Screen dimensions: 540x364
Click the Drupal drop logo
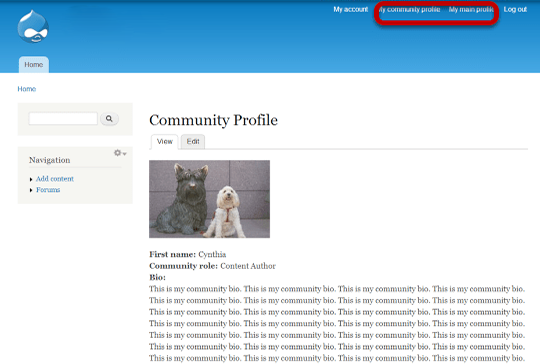[x=33, y=27]
